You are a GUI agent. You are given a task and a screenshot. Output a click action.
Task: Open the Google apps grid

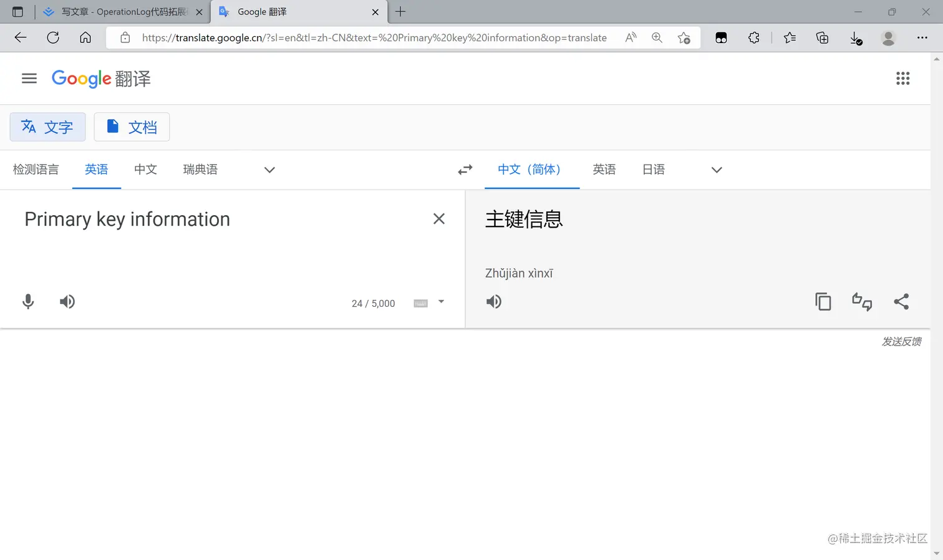click(902, 79)
